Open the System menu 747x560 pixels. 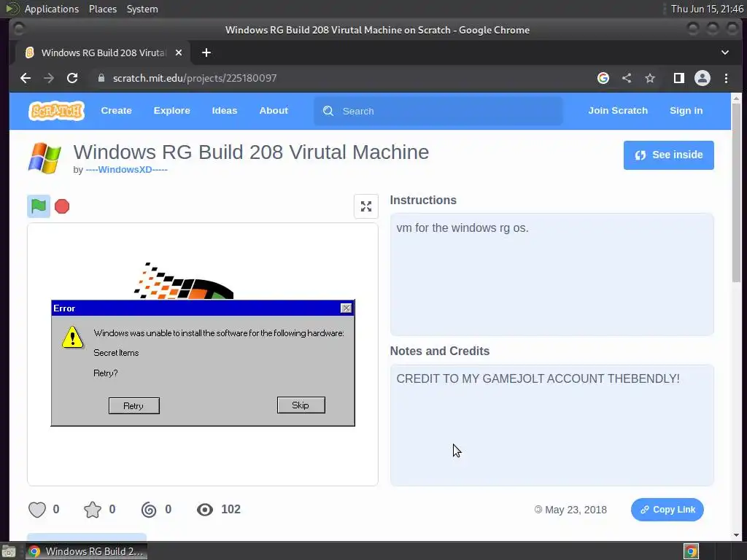click(x=142, y=9)
